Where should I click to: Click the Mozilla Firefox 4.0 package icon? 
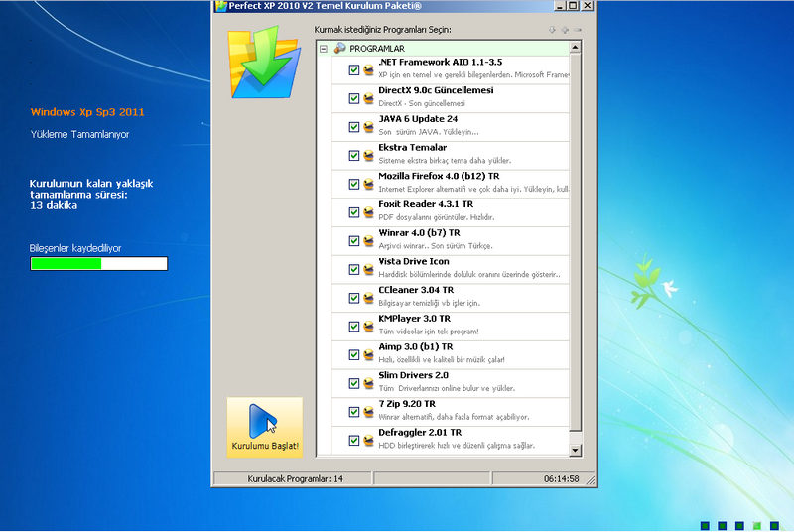pyautogui.click(x=368, y=184)
